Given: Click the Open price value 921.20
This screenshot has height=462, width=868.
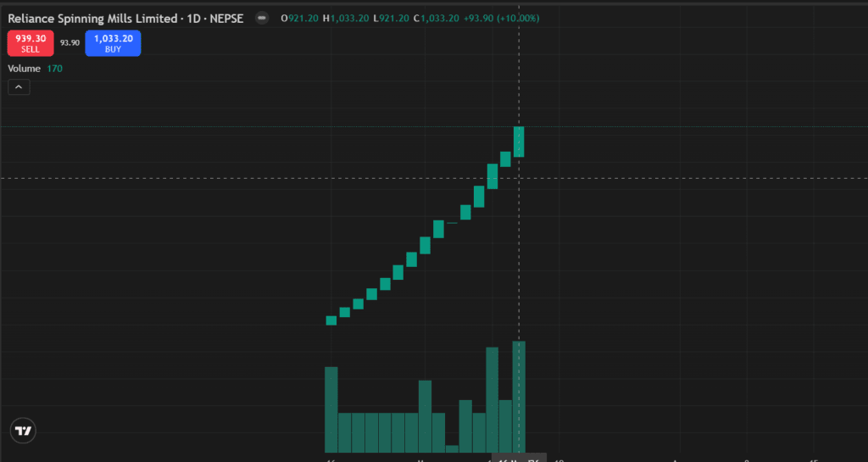Looking at the screenshot, I should [x=302, y=18].
